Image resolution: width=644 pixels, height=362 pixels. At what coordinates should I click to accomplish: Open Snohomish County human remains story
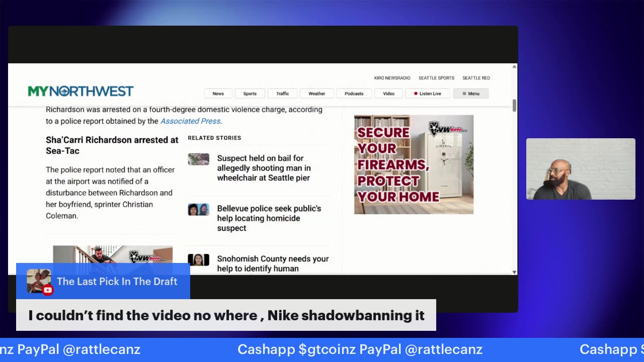tap(273, 263)
